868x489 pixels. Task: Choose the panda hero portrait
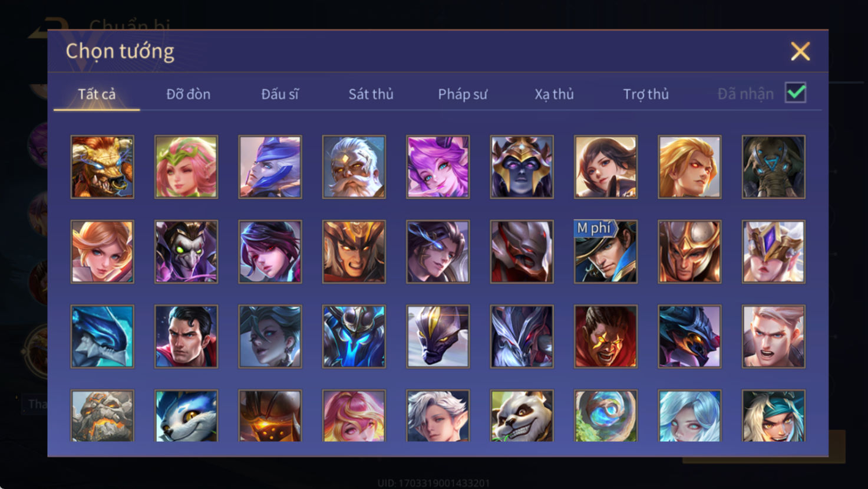coord(522,416)
